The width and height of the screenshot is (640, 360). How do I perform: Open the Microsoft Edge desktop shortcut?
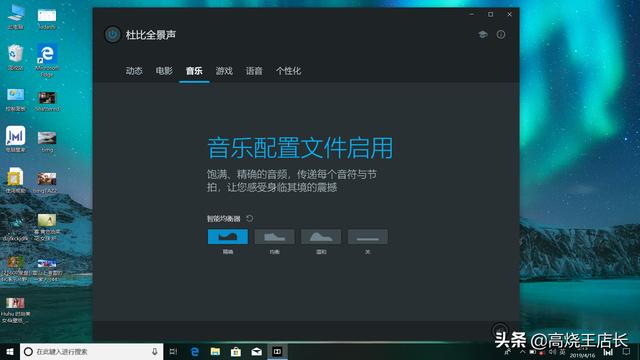click(47, 60)
